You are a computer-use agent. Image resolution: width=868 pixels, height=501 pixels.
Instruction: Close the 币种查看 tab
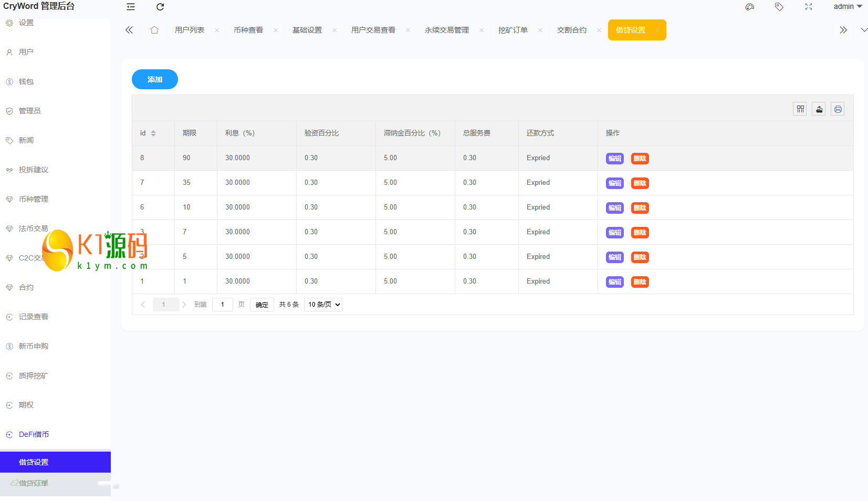click(x=276, y=30)
